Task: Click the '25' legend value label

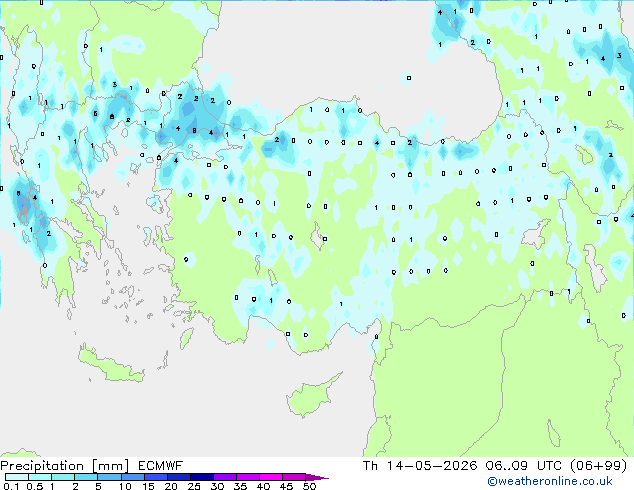Action: (x=194, y=486)
